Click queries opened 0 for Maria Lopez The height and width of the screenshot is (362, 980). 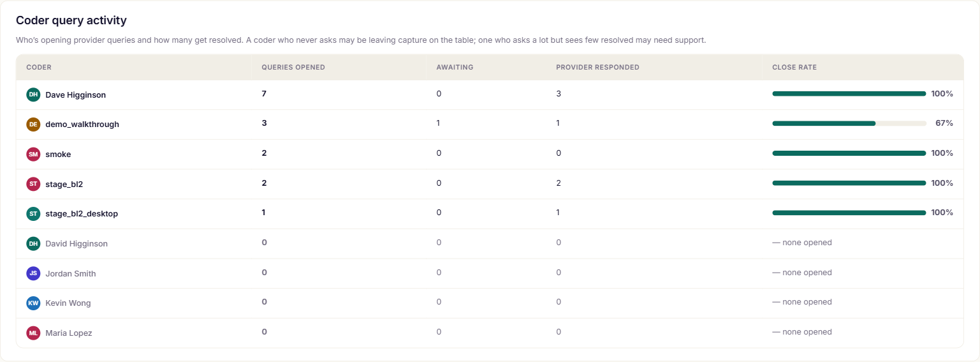point(264,332)
